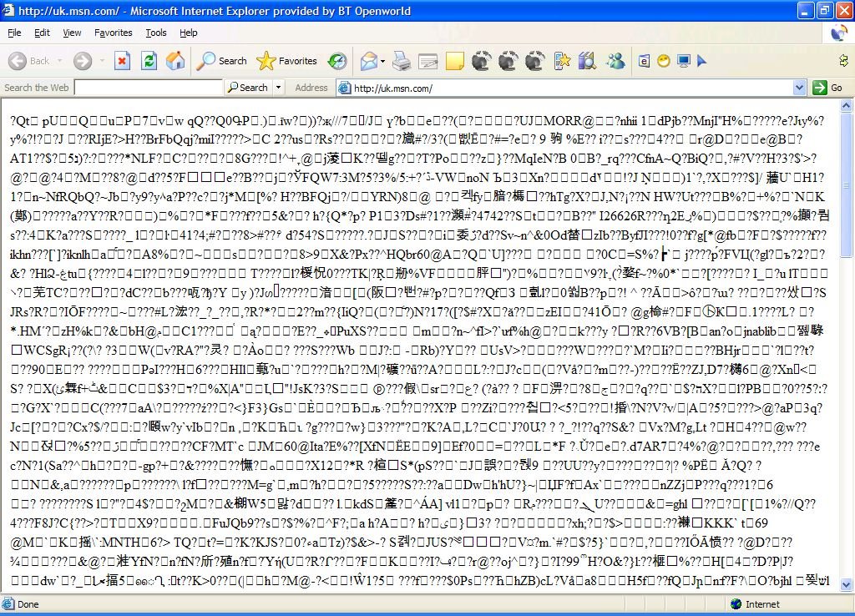Open the File menu
Screen dimensions: 855x616
coord(14,33)
